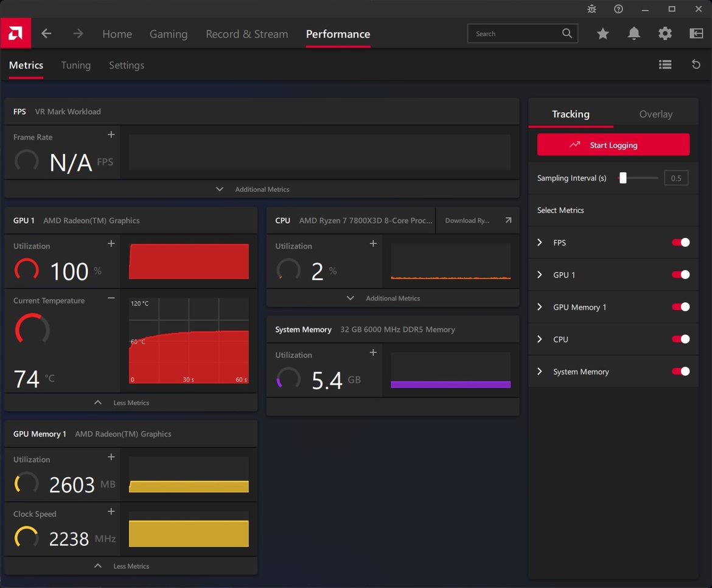Open Record & Stream tab
Image resolution: width=712 pixels, height=588 pixels.
[246, 34]
